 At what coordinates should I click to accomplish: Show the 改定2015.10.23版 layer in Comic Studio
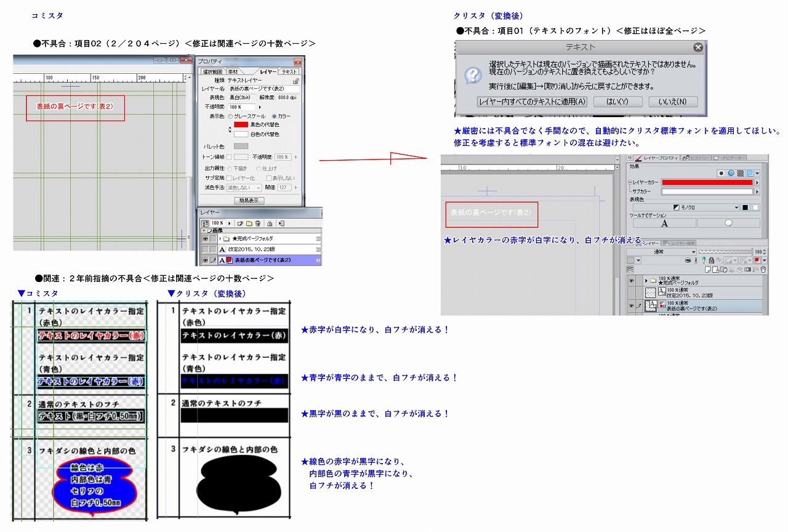coord(205,249)
